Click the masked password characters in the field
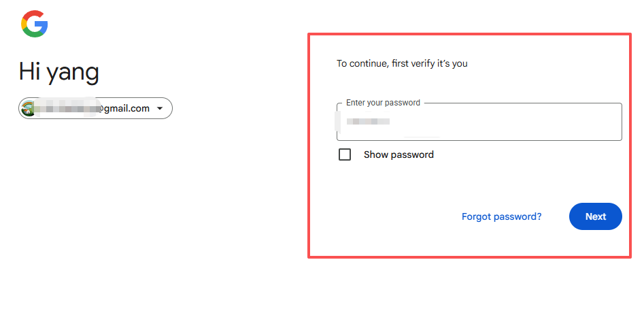Screen dimensions: 644x311 pyautogui.click(x=368, y=122)
